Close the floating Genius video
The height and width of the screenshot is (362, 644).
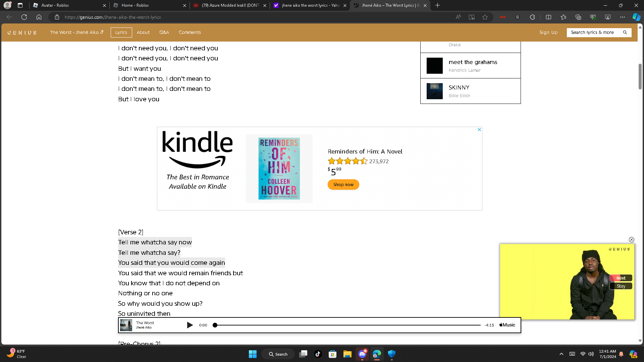pos(632,240)
